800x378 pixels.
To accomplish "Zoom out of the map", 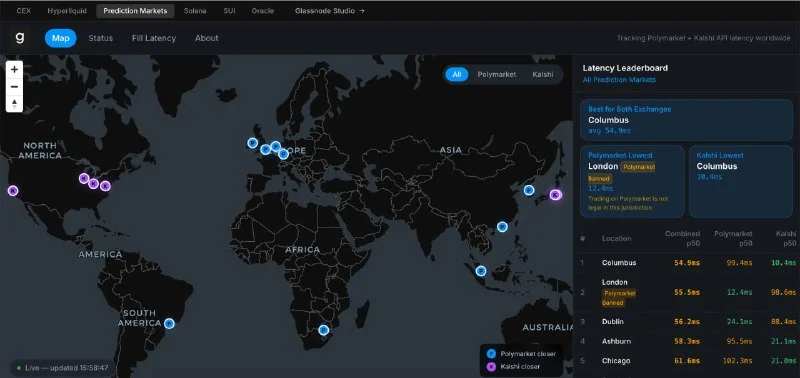I will tap(14, 86).
